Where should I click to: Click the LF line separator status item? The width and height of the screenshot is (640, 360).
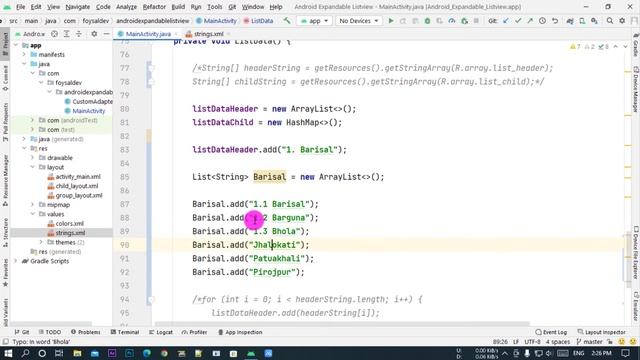516,342
